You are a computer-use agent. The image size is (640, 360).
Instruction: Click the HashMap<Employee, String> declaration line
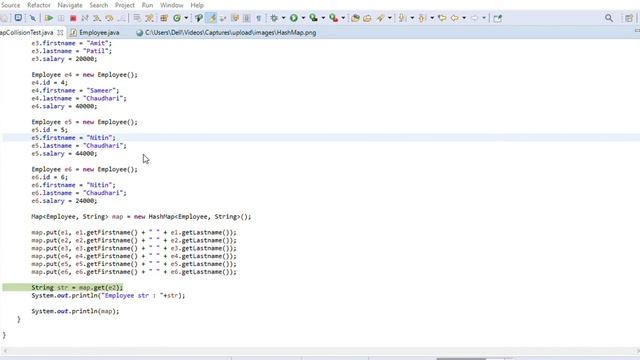tap(141, 216)
